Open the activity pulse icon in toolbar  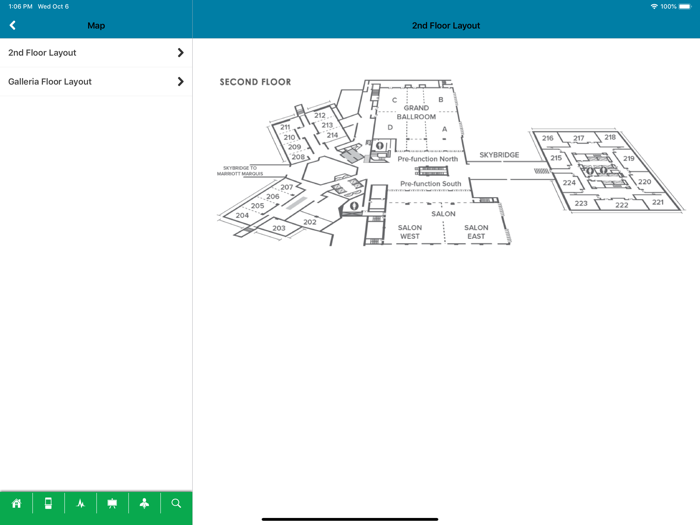coord(80,504)
